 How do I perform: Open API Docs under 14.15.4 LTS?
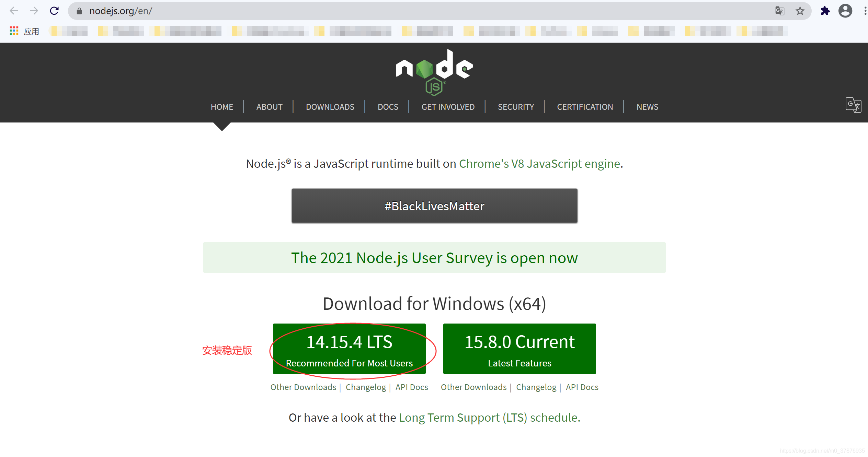pos(412,387)
